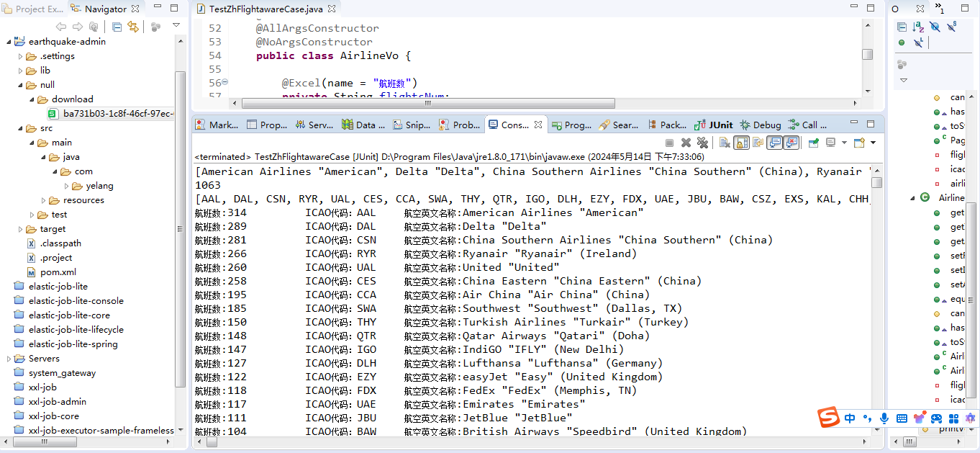Click the Navigator Forward arrow icon
This screenshot has height=453, width=980.
pyautogui.click(x=77, y=27)
